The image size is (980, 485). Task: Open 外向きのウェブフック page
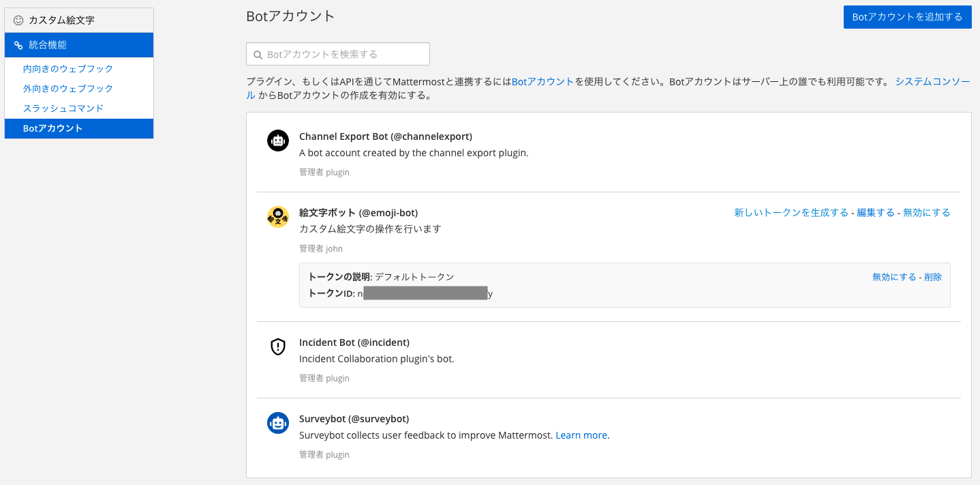pos(68,89)
